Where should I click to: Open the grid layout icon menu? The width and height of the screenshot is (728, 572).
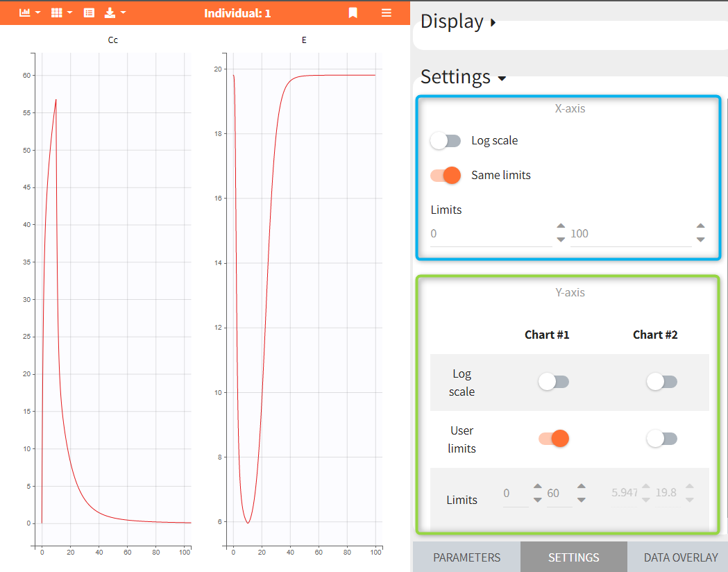point(58,12)
